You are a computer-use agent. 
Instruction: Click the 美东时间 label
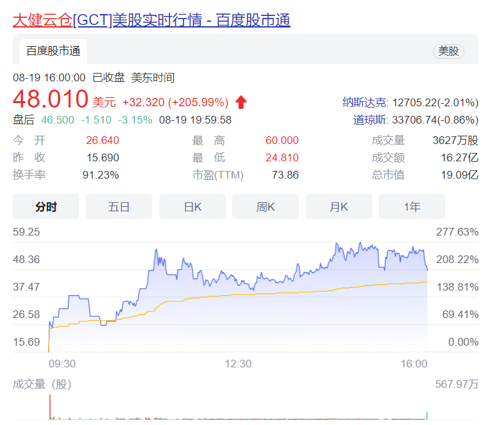tap(153, 78)
